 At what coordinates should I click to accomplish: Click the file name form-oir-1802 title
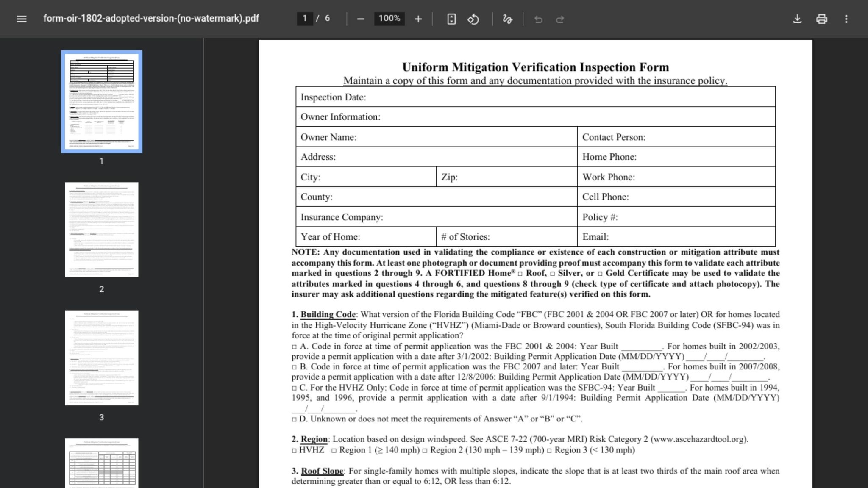pyautogui.click(x=151, y=19)
